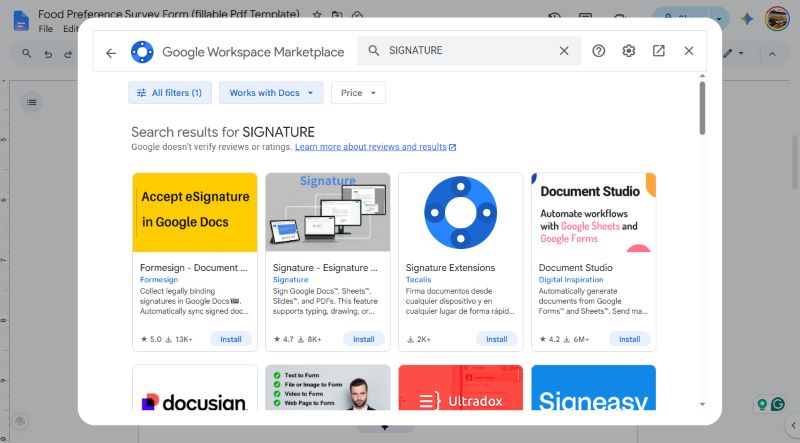Undo the last action in Docs

point(48,54)
